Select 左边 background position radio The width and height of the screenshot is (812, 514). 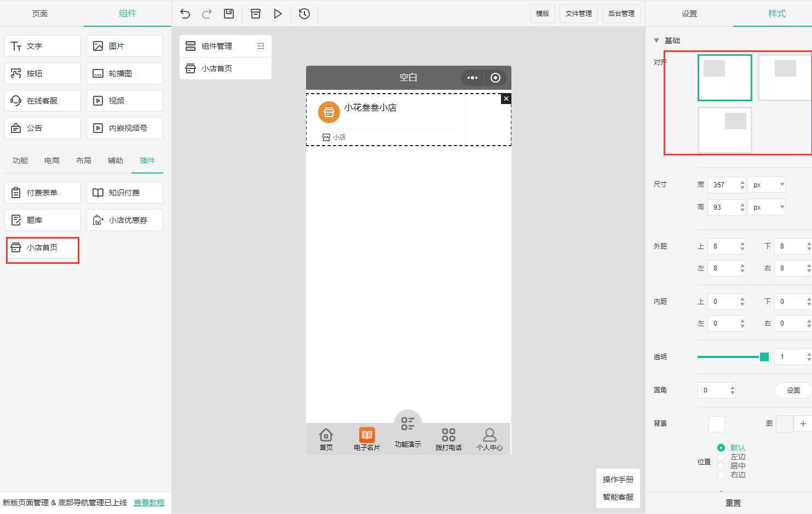point(721,457)
